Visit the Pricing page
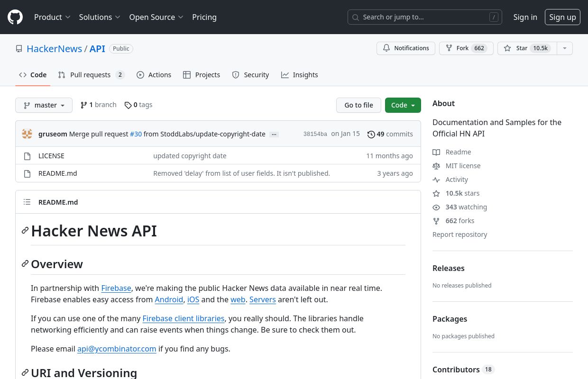Viewport: 588px width, 379px height. click(204, 17)
